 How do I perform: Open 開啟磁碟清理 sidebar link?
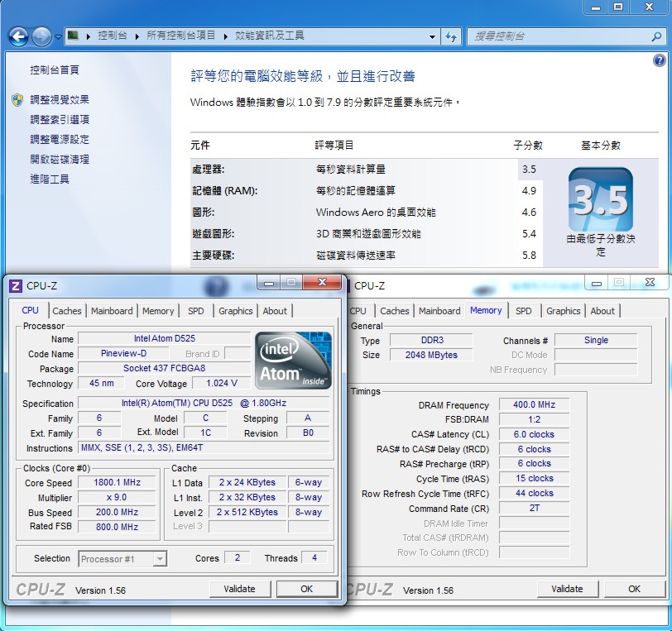60,160
